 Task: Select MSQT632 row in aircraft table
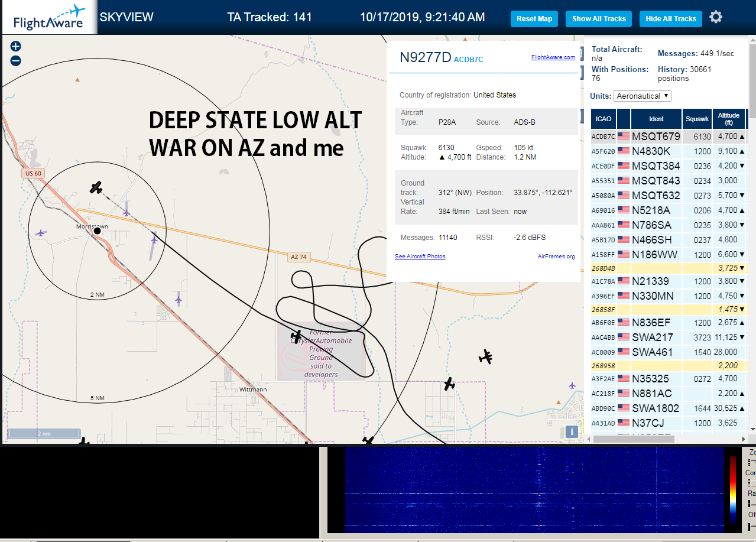click(x=669, y=196)
